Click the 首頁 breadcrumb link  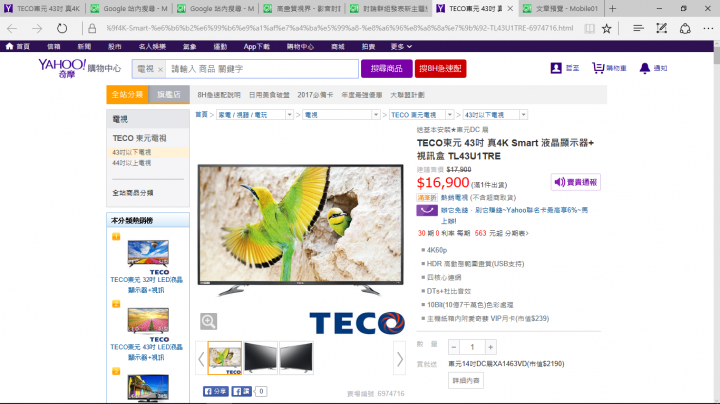pyautogui.click(x=201, y=115)
